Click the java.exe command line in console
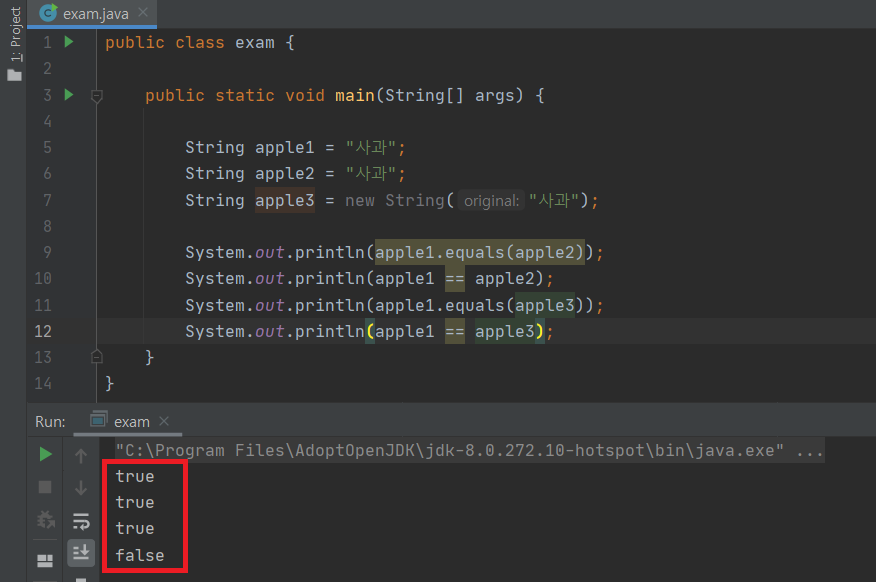Viewport: 876px width, 582px height. (x=469, y=450)
